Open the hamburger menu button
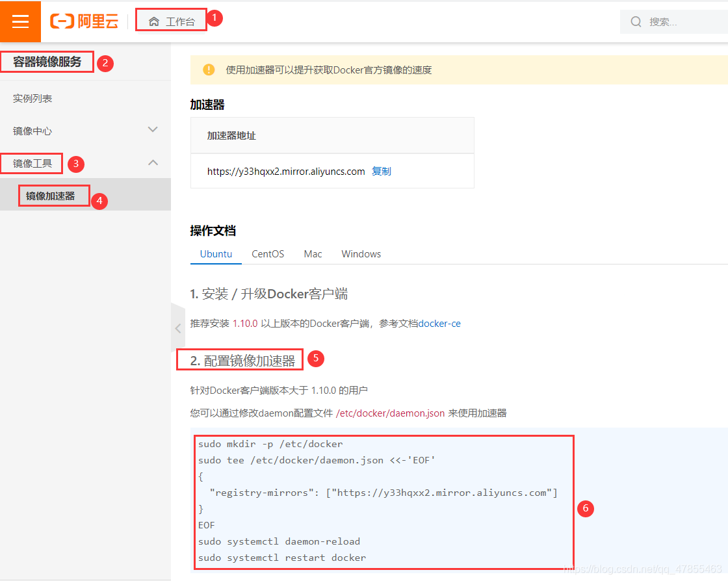 pyautogui.click(x=20, y=21)
